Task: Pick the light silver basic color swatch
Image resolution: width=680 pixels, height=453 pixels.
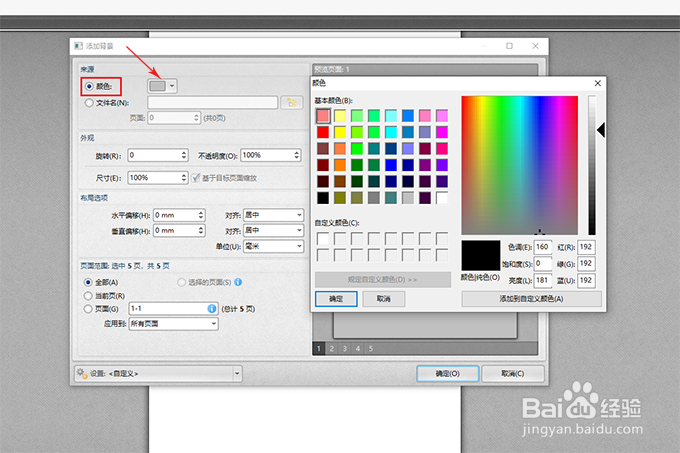Action: 408,198
